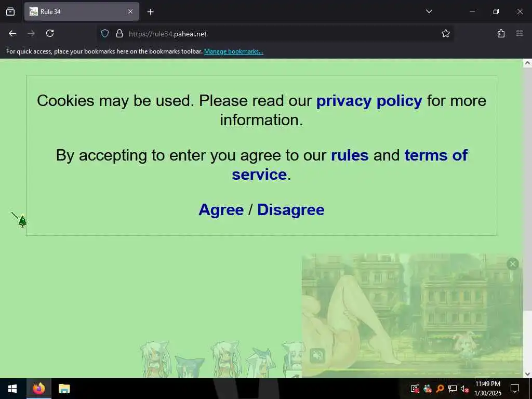Open the Firefox hamburger application menu
Image resolution: width=532 pixels, height=399 pixels.
520,33
